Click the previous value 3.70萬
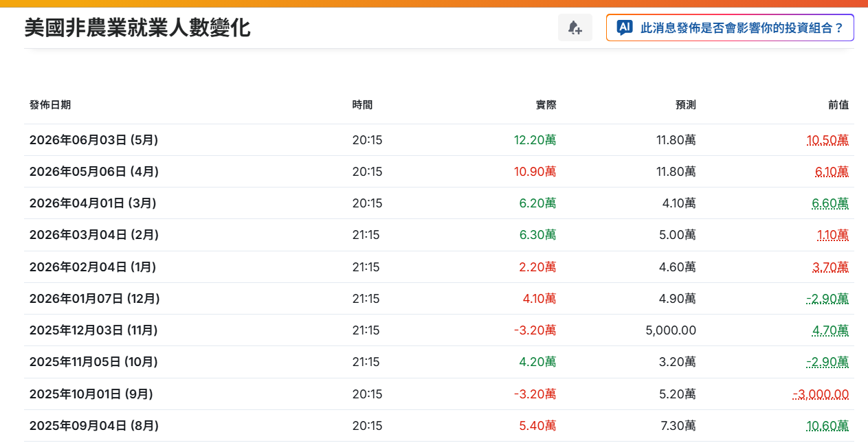The width and height of the screenshot is (868, 443). [830, 267]
